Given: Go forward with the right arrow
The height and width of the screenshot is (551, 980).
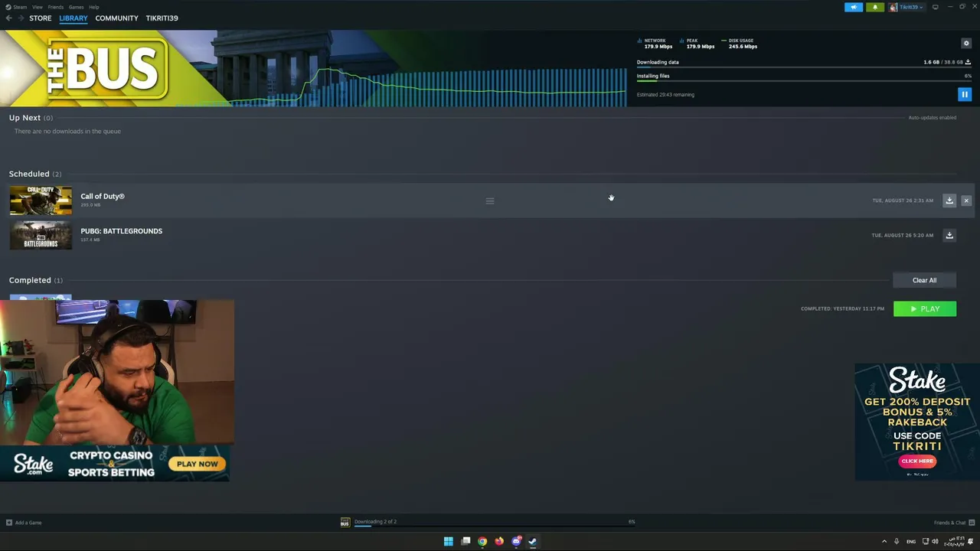Looking at the screenshot, I should pyautogui.click(x=21, y=18).
